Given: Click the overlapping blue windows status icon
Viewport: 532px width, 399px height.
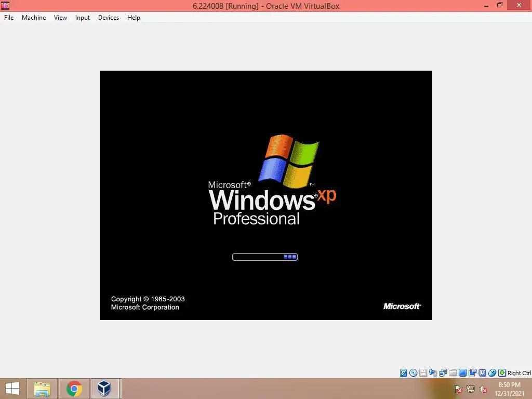Looking at the screenshot, I should pos(472,373).
